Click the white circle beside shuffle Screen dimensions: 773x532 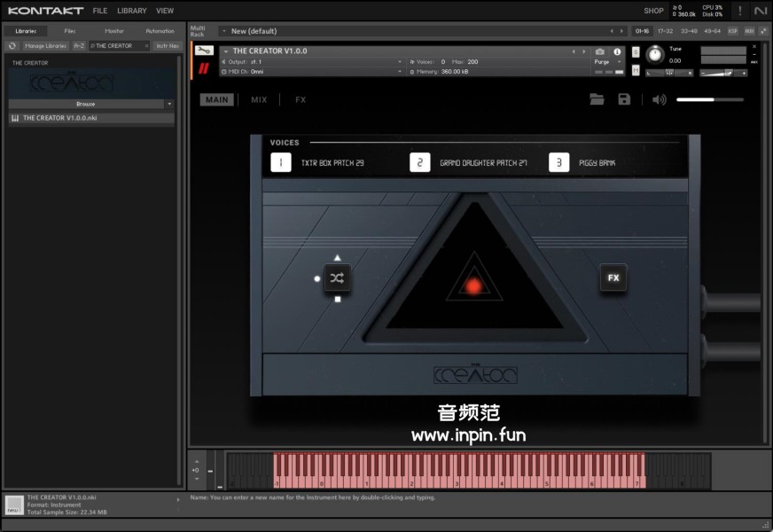(x=317, y=278)
